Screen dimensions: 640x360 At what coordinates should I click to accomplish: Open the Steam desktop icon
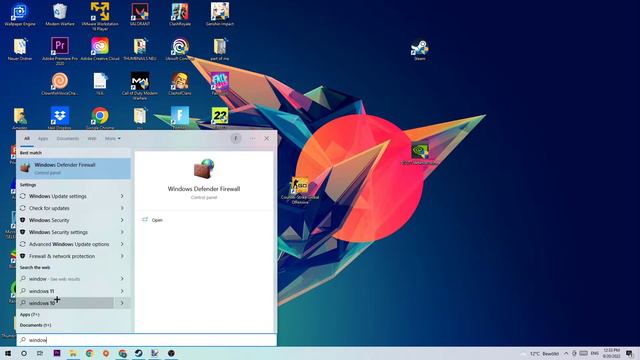(420, 50)
